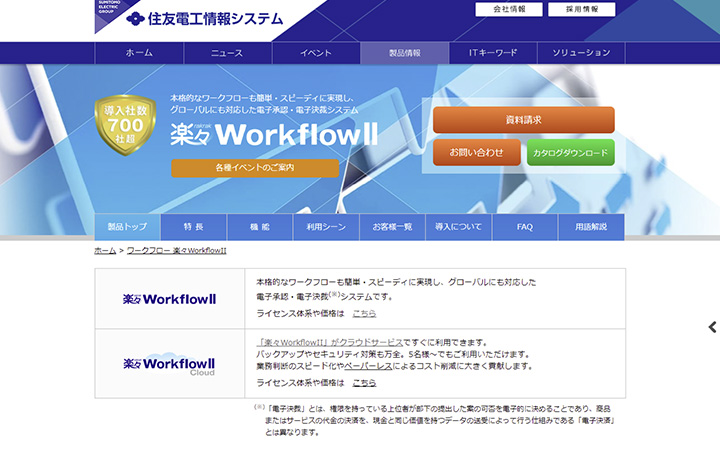Click the 楽々WorkflowII Cloud product logo

pyautogui.click(x=169, y=364)
